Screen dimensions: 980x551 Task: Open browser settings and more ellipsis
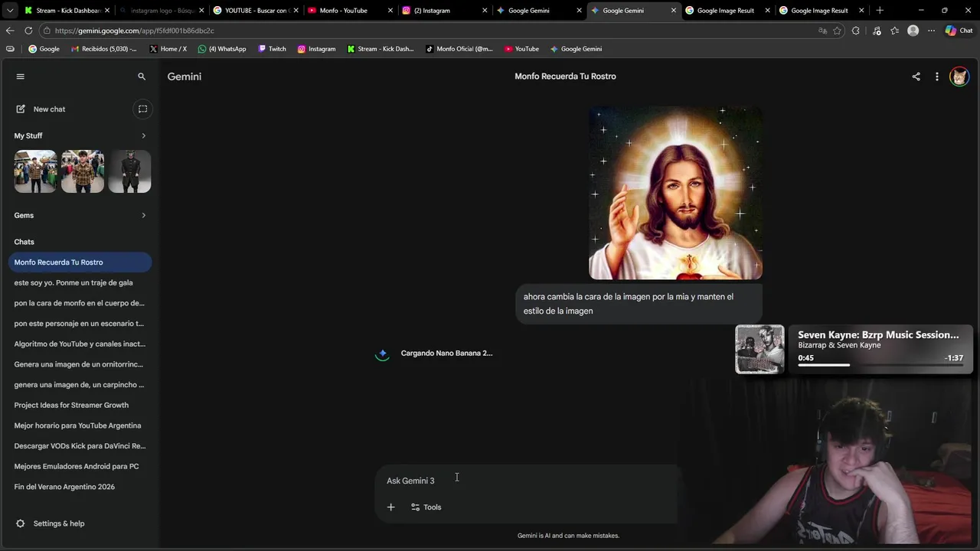[x=931, y=31]
